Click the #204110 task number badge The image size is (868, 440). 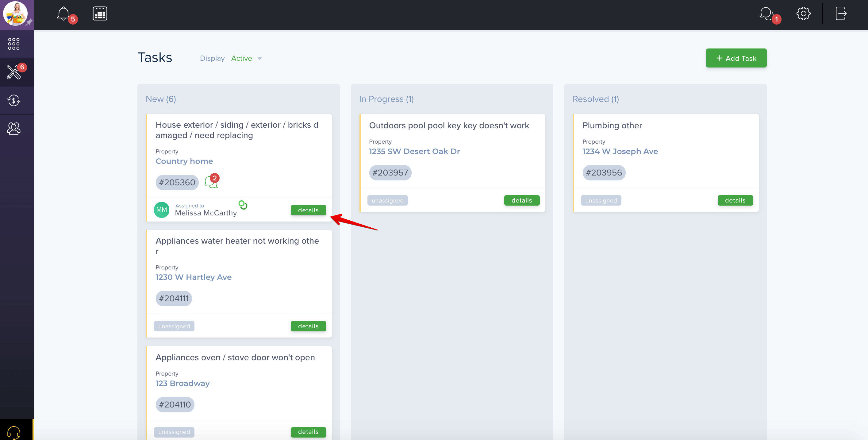coord(175,405)
